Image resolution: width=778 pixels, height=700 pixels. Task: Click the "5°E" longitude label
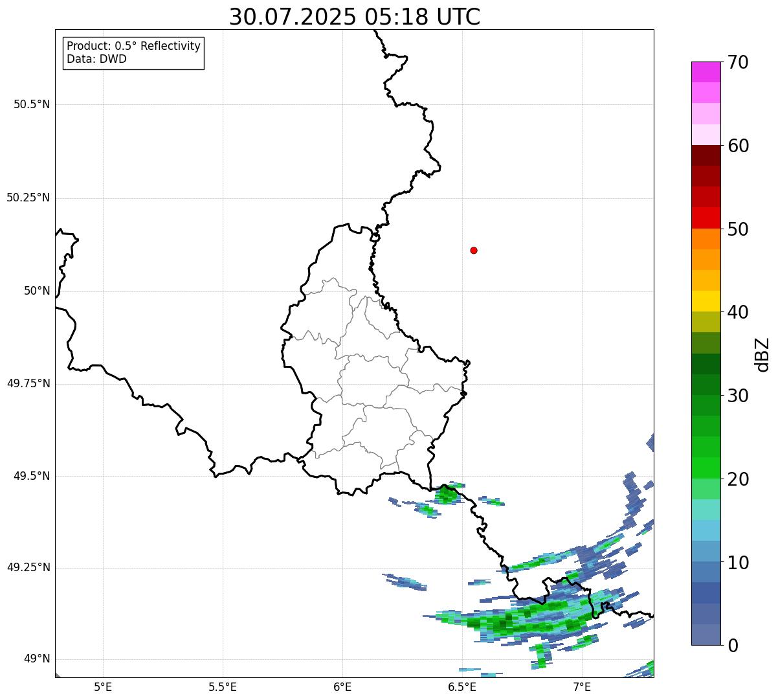click(103, 686)
